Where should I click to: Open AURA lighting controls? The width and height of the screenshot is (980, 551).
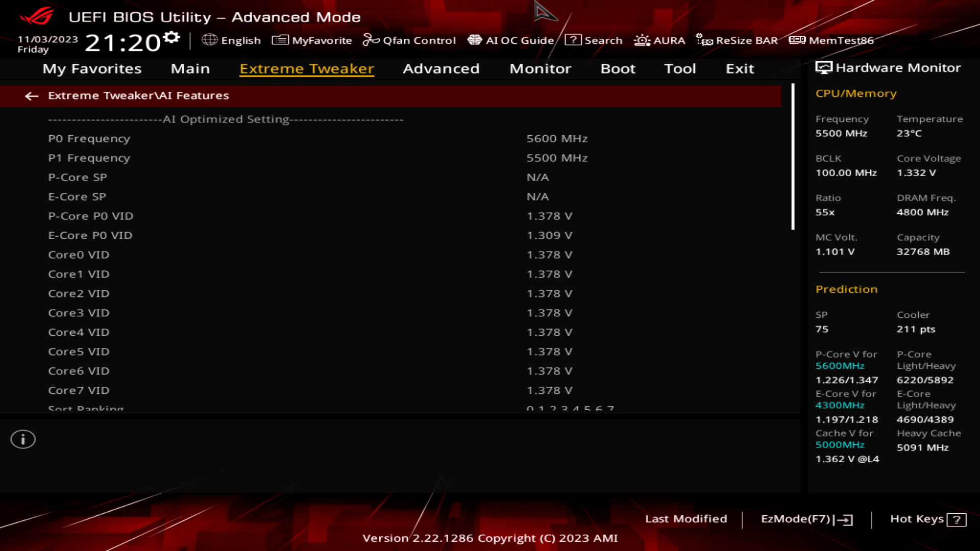[659, 40]
